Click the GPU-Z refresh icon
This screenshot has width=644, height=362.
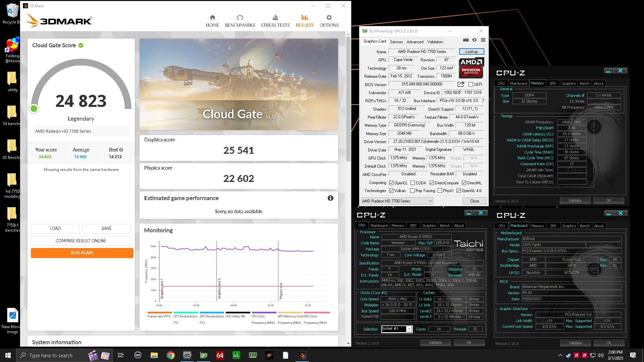point(474,40)
